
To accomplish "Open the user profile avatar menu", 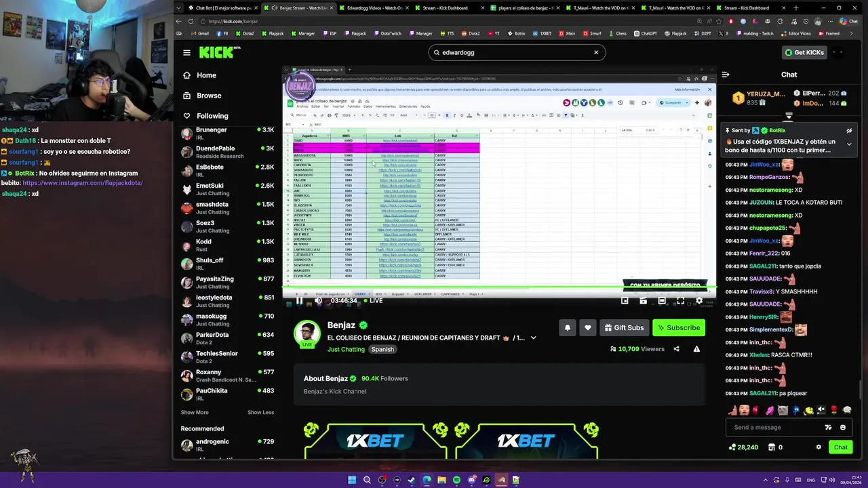I will pos(838,52).
